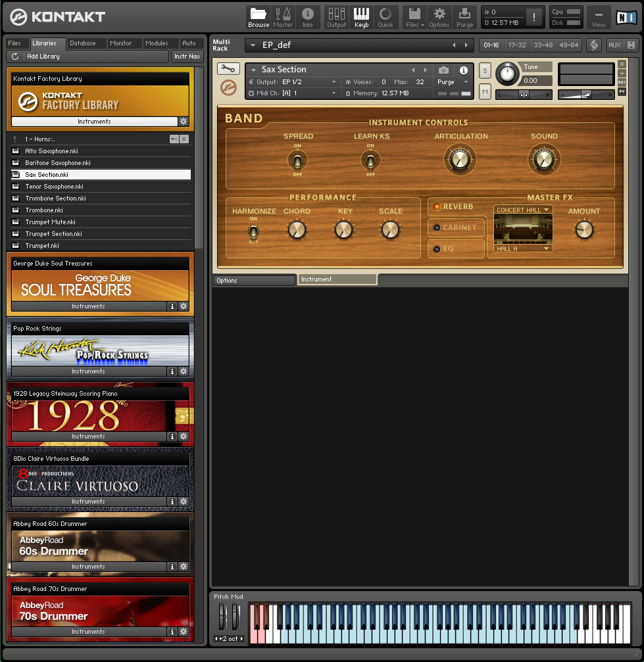644x662 pixels.
Task: Show the Output mixer section
Action: click(336, 17)
